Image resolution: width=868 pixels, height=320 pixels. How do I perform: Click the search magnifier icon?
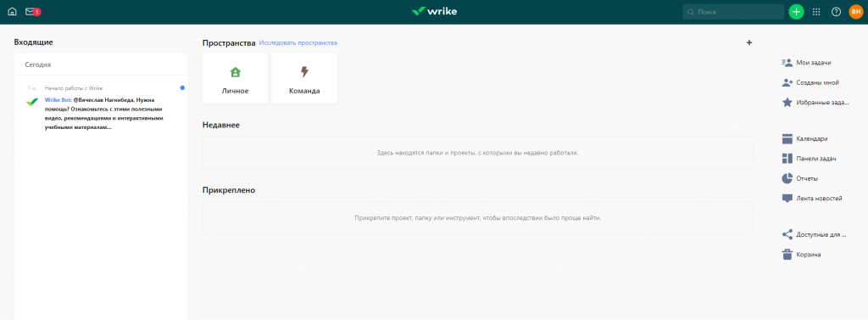(690, 12)
